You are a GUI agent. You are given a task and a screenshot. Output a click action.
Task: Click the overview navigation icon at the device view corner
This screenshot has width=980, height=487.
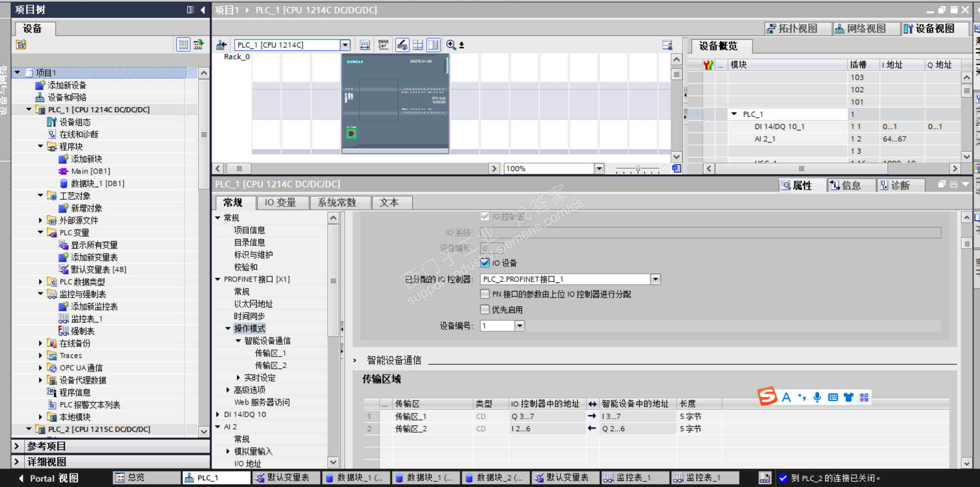pyautogui.click(x=676, y=168)
